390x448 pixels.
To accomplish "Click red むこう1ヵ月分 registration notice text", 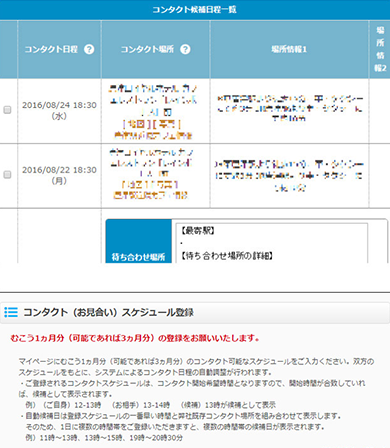I will tap(135, 338).
